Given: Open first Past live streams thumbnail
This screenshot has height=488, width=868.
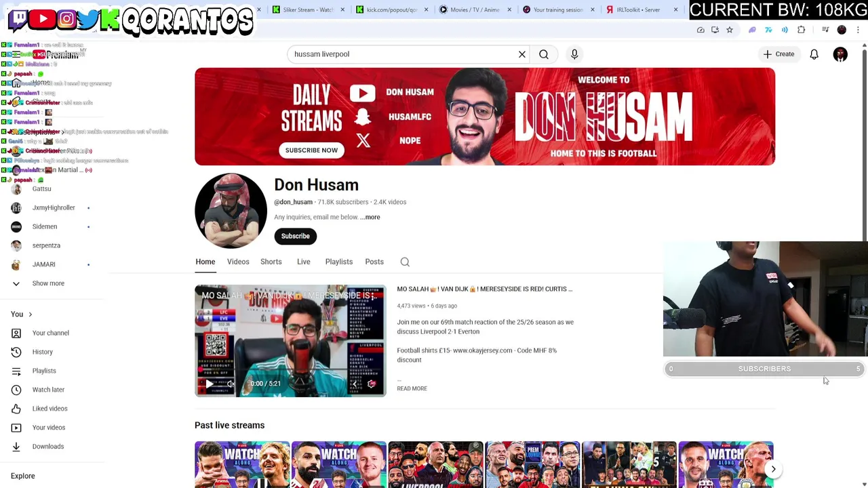Looking at the screenshot, I should pos(242,465).
